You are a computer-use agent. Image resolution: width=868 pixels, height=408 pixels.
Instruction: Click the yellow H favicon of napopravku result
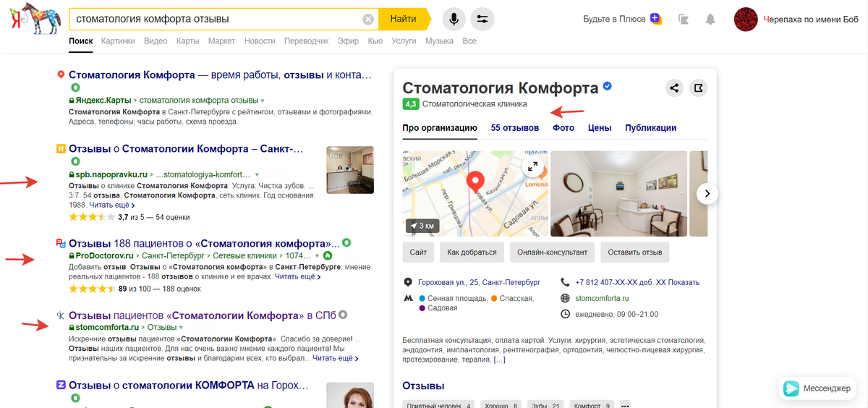[61, 149]
